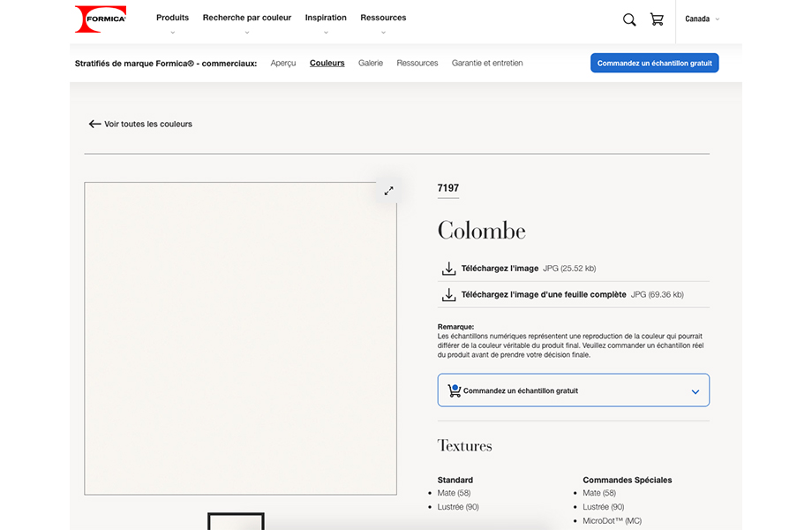812x530 pixels.
Task: Click the Formica logo
Action: [x=101, y=19]
